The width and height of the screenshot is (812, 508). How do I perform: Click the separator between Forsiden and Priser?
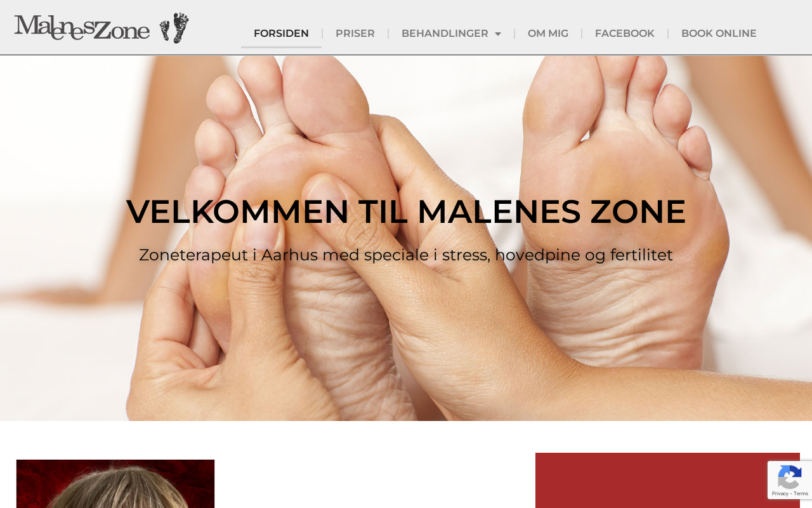pos(322,34)
